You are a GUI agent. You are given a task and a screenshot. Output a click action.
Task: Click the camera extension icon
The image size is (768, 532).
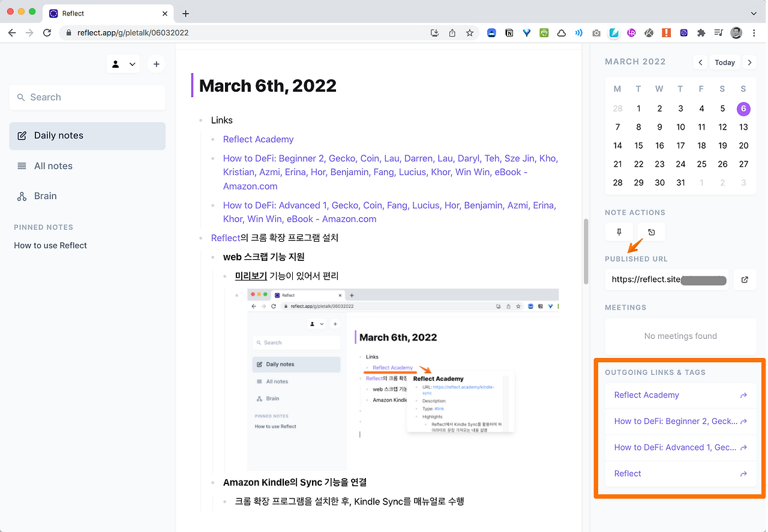point(596,33)
